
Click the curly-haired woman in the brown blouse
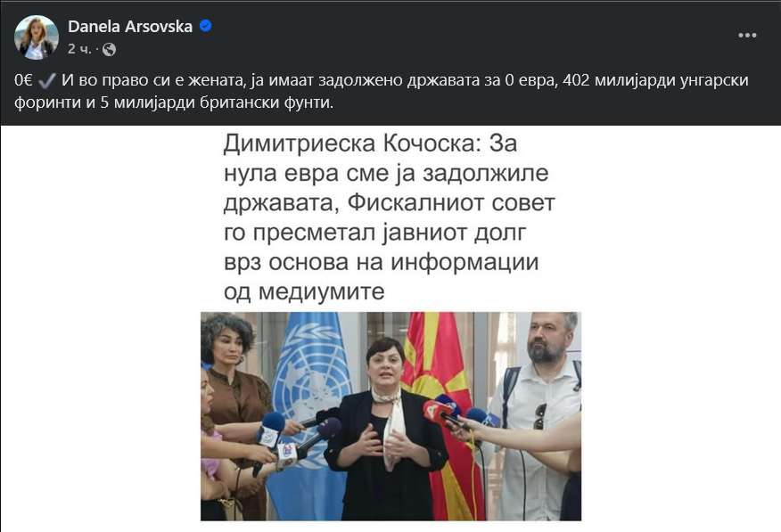tap(234, 398)
